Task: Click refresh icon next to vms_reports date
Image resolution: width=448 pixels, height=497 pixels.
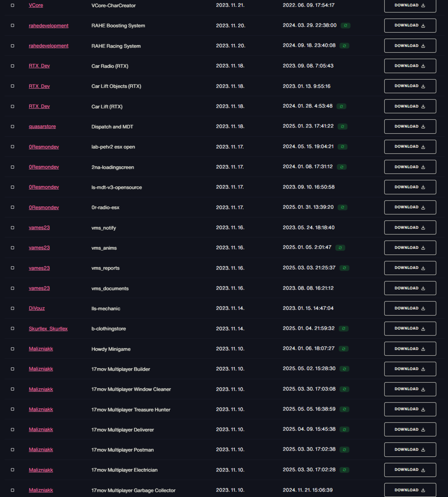Action: tap(344, 268)
